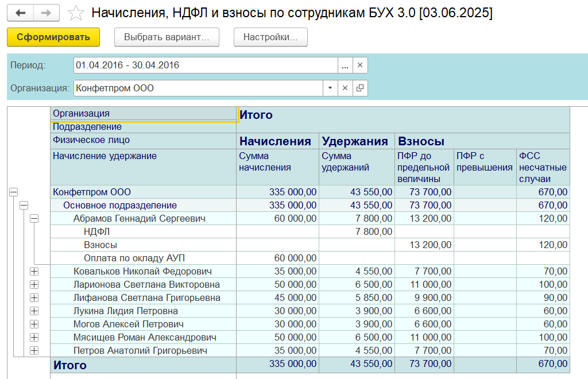Select Ларионова Светлана Викторовна name cell
The image size is (588, 379).
143,284
